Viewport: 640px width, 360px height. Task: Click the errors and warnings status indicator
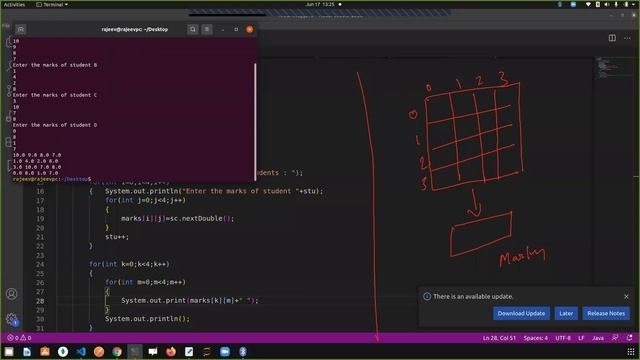tap(19, 338)
